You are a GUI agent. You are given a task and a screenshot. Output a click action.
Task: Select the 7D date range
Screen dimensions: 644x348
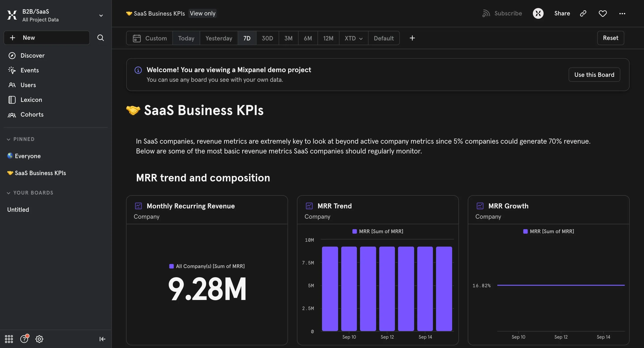coord(247,38)
